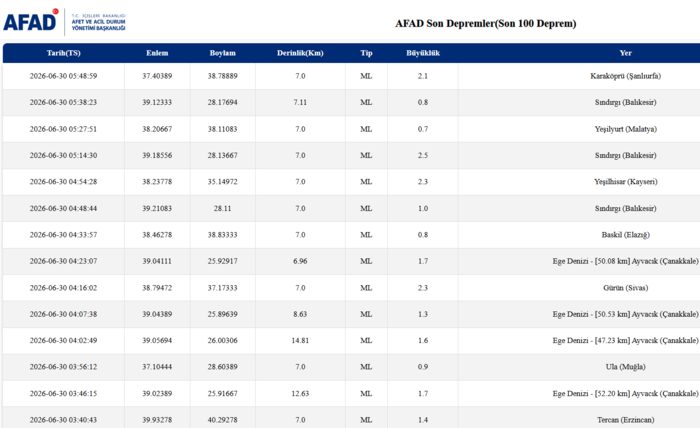The width and height of the screenshot is (700, 428).
Task: Click the Boylam column header
Action: (x=222, y=53)
